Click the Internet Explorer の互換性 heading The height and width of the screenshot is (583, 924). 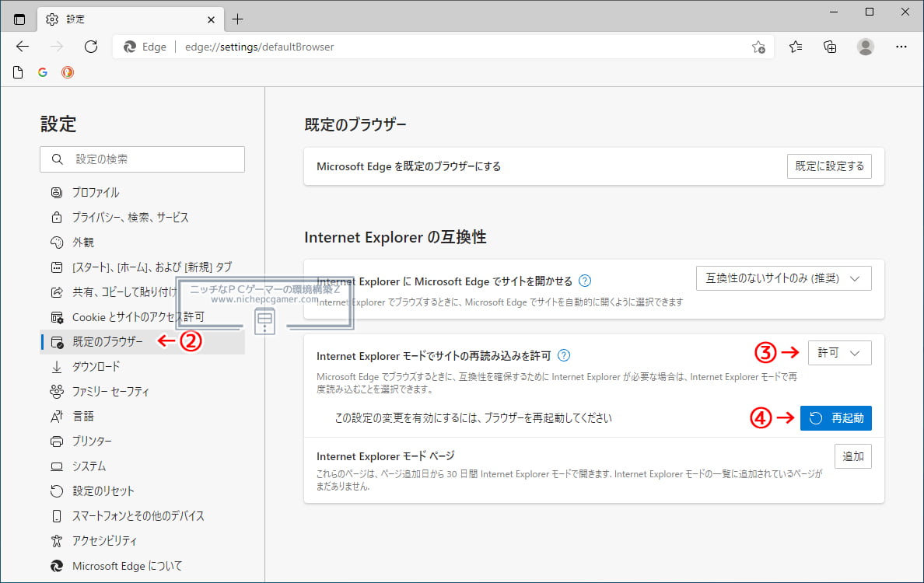point(395,237)
